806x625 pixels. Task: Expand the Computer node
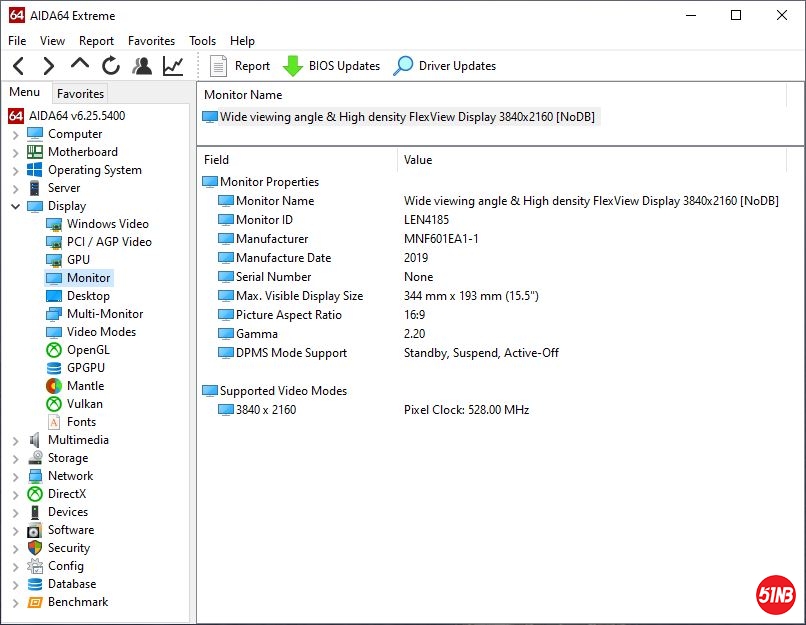pyautogui.click(x=15, y=135)
